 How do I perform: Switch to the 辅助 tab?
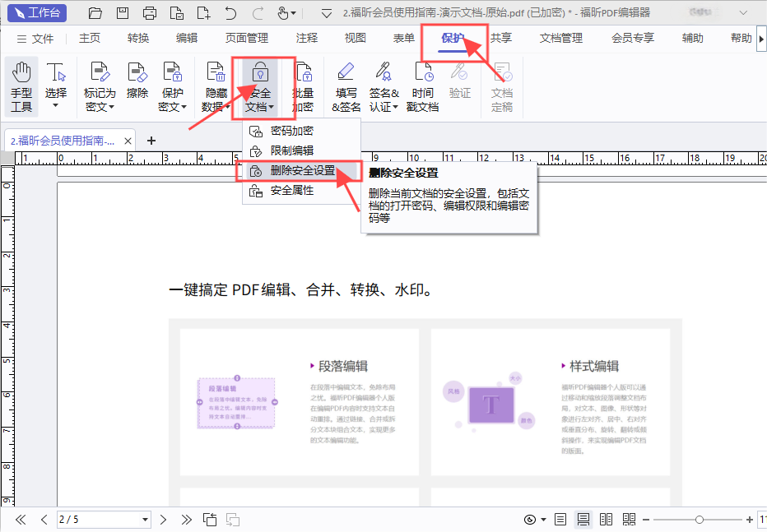click(692, 38)
